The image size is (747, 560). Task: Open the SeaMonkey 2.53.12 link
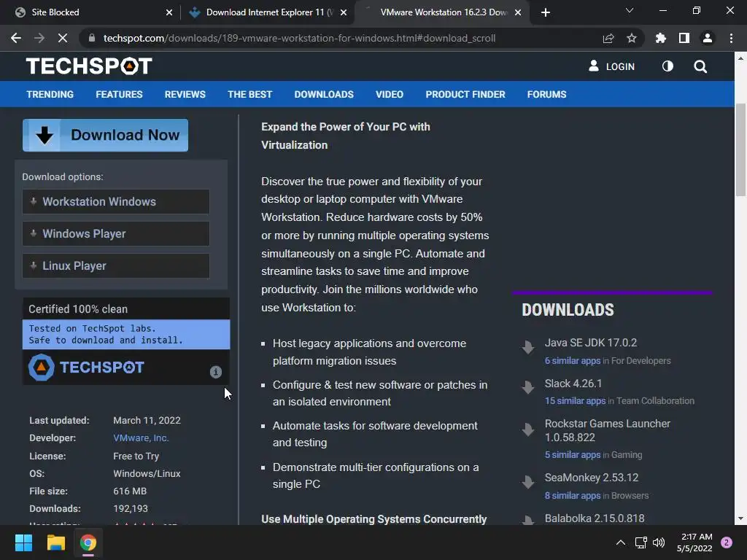point(591,477)
